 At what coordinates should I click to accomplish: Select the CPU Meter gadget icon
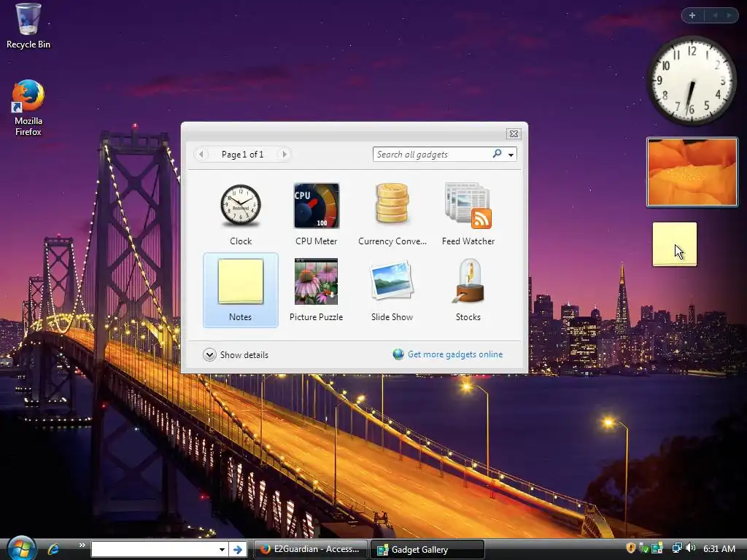pos(317,206)
